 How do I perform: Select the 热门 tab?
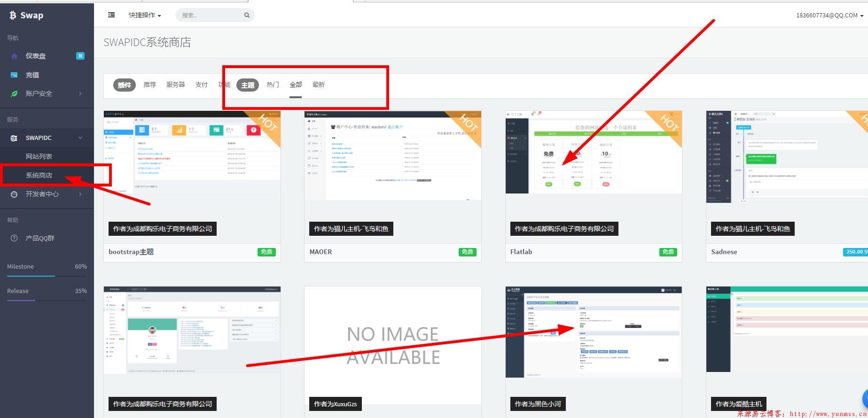coord(273,85)
